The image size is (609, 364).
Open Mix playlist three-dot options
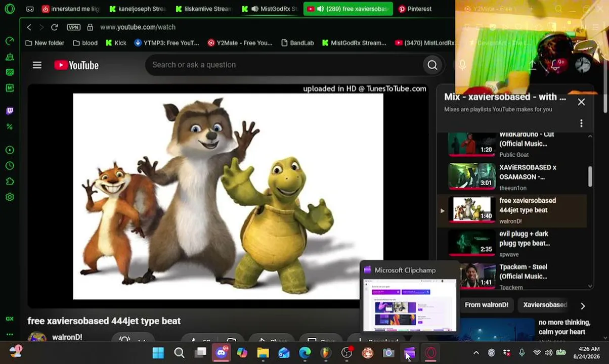tap(581, 123)
